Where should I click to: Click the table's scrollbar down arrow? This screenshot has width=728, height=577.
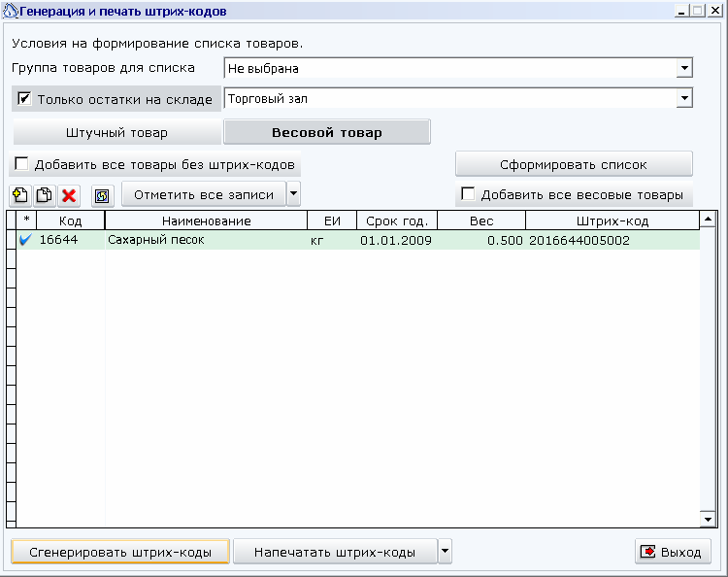coord(708,520)
